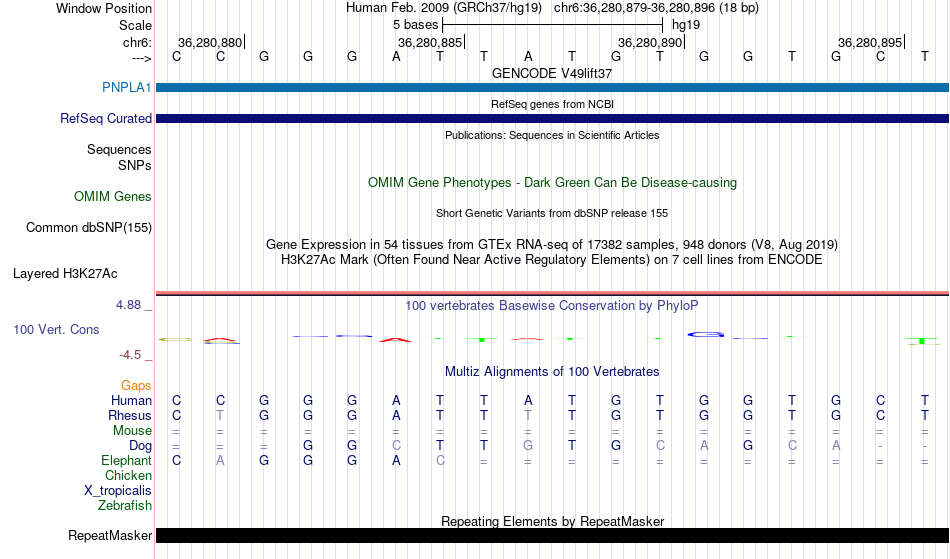Click the chr6:36,280,879-36,280,896 (18 bp) coordinates
The image size is (950, 559).
tap(656, 8)
